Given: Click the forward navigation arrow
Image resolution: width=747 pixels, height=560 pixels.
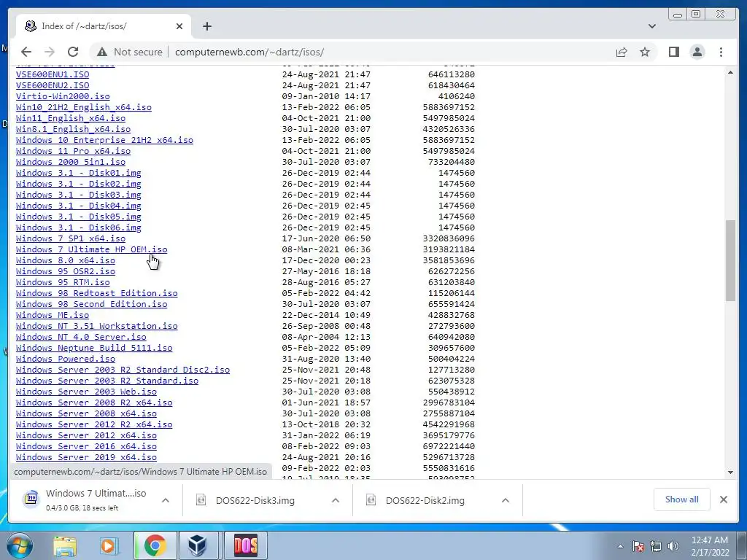Looking at the screenshot, I should pos(49,52).
